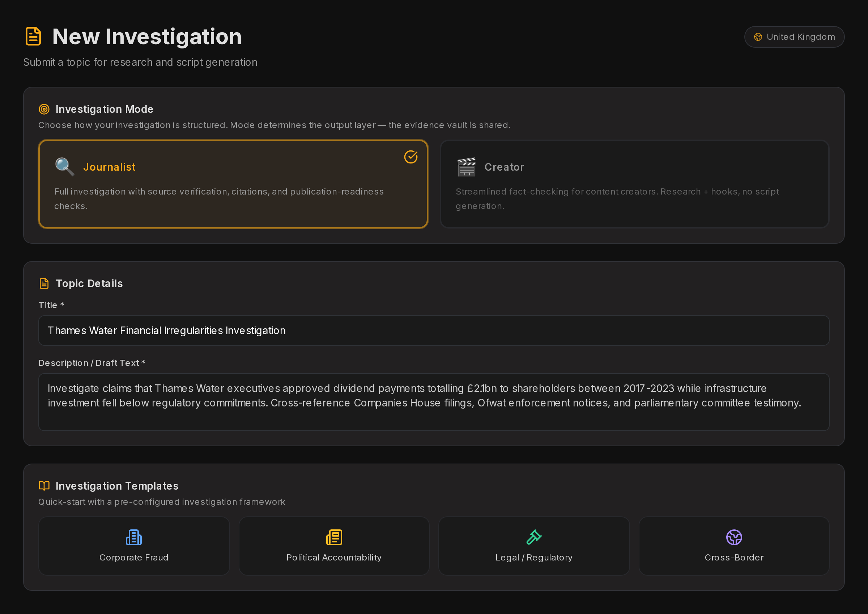Click the 'Description / Draft Text *' label
This screenshot has width=868, height=614.
pyautogui.click(x=92, y=363)
